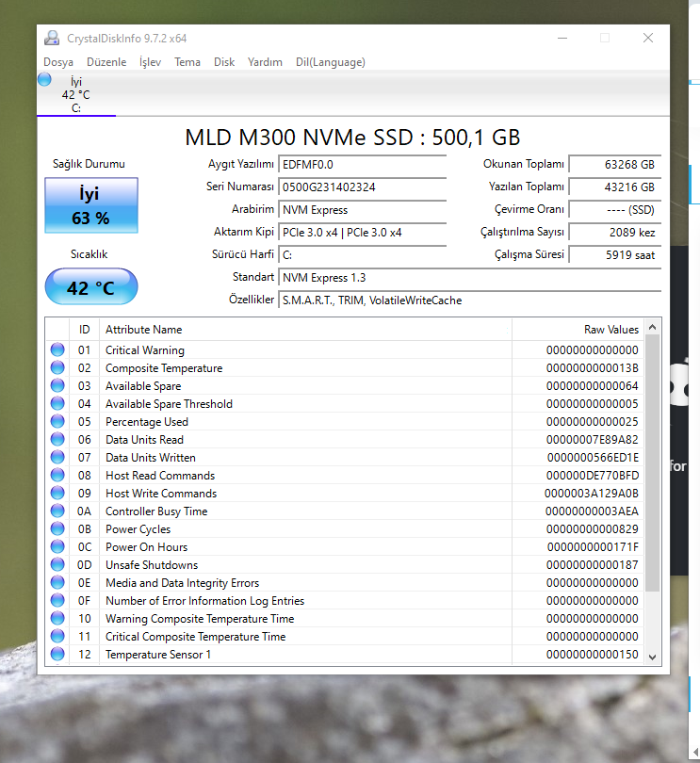Click the power on count 2089 kez

[615, 232]
